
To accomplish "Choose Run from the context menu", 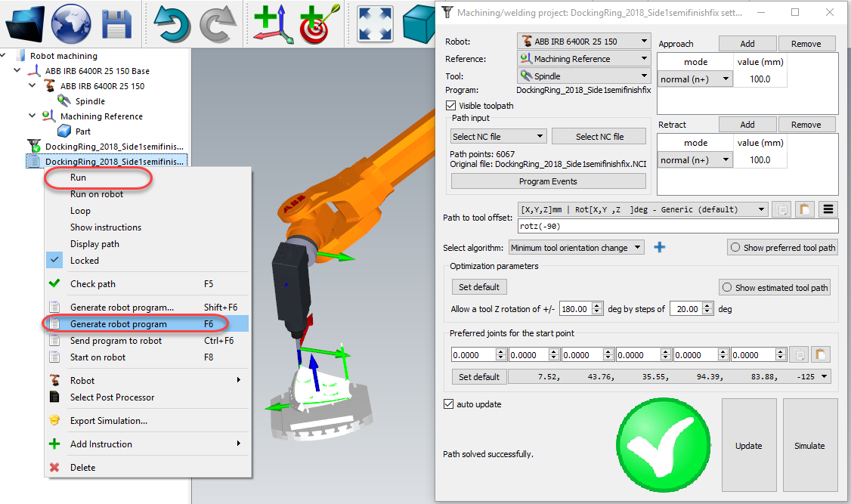I will [x=78, y=178].
